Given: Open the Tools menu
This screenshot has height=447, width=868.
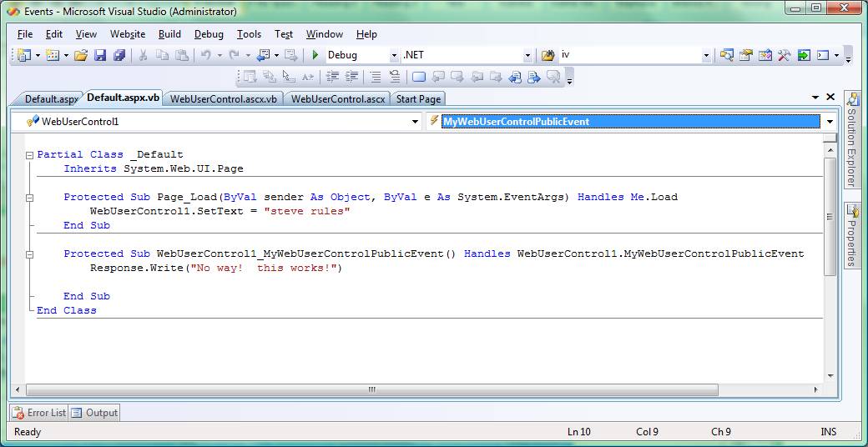Looking at the screenshot, I should coord(249,34).
